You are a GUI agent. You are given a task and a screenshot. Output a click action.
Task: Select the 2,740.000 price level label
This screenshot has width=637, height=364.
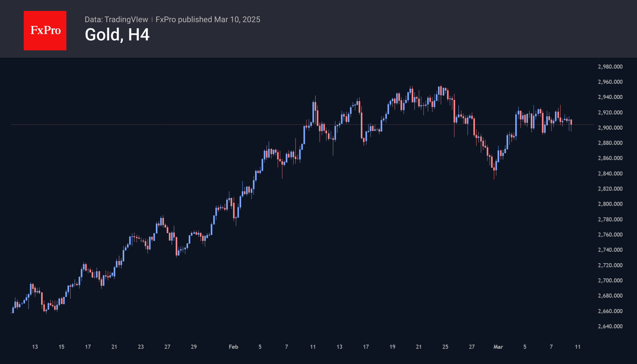tap(610, 250)
